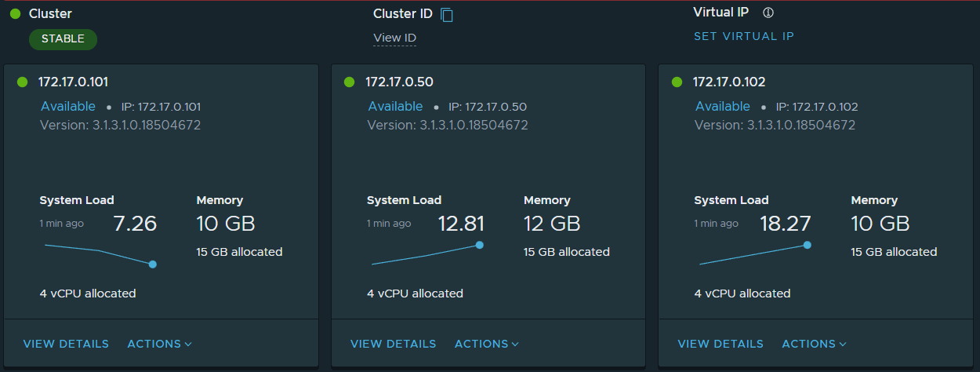This screenshot has height=372, width=980.
Task: Open VIEW DETAILS for node 172.17.0.102
Action: (720, 344)
